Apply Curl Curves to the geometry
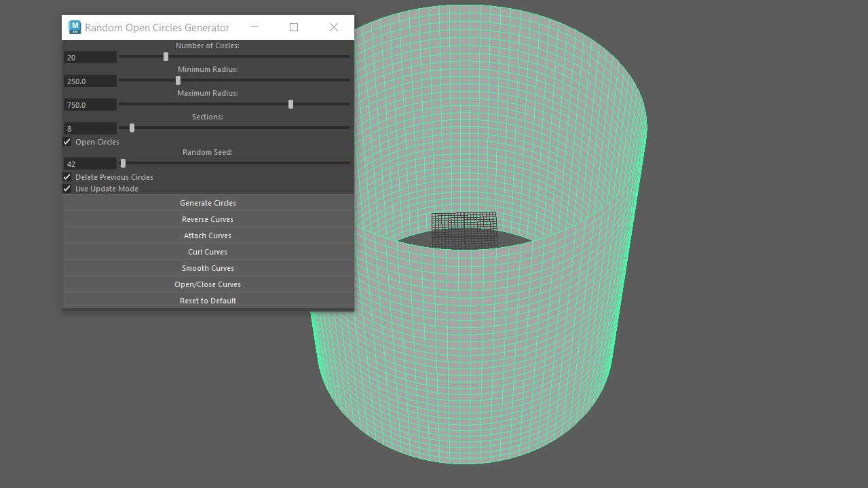The width and height of the screenshot is (868, 488). [x=208, y=251]
